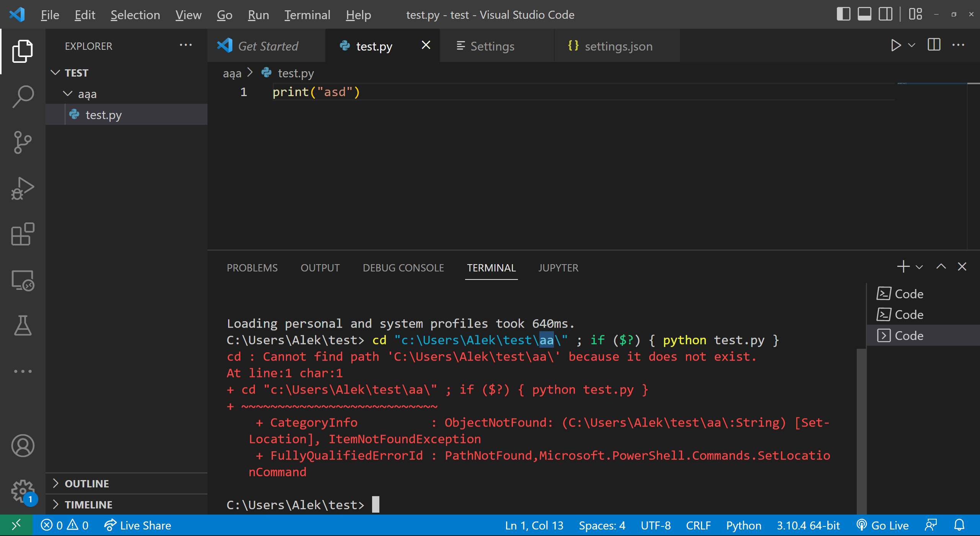980x536 pixels.
Task: Expand the OUTLINE section
Action: [126, 484]
